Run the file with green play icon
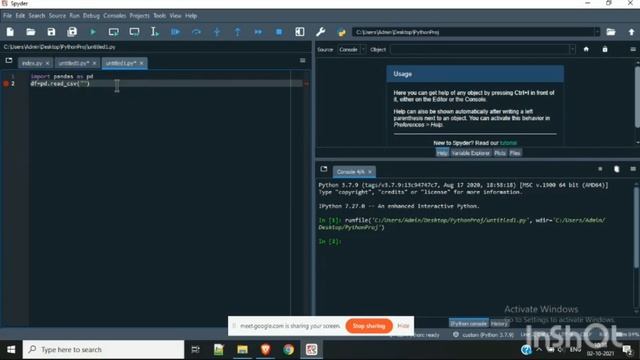This screenshot has height=360, width=640. click(x=93, y=32)
